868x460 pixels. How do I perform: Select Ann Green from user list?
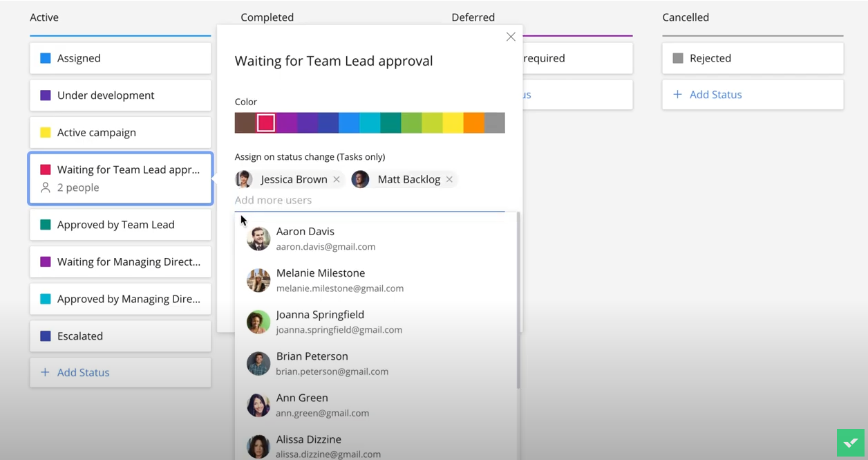click(375, 405)
